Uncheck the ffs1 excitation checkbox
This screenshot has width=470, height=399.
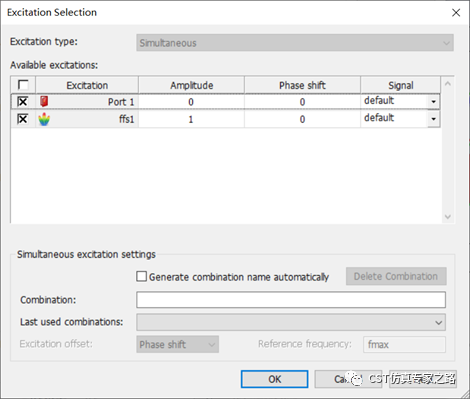23,119
